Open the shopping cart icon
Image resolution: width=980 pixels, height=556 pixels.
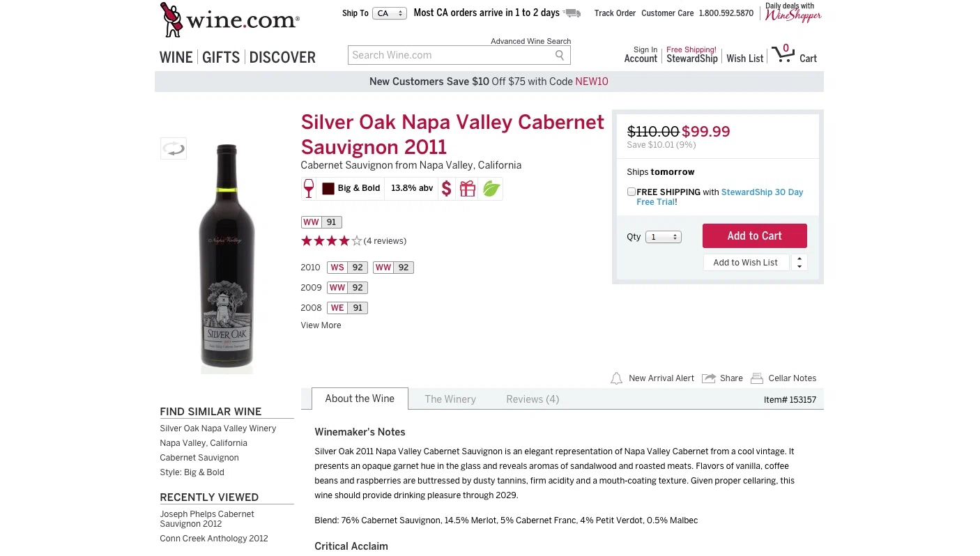[x=783, y=54]
